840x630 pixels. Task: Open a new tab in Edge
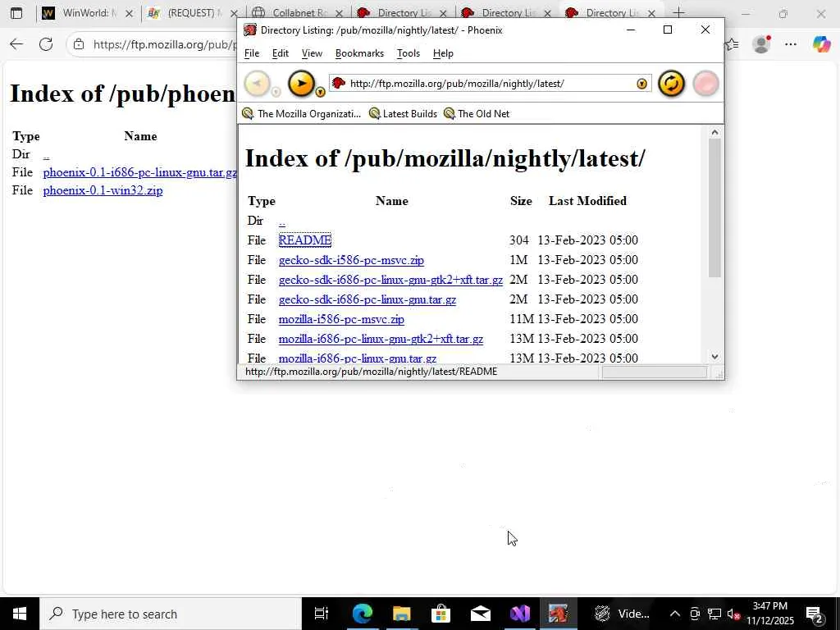(678, 13)
